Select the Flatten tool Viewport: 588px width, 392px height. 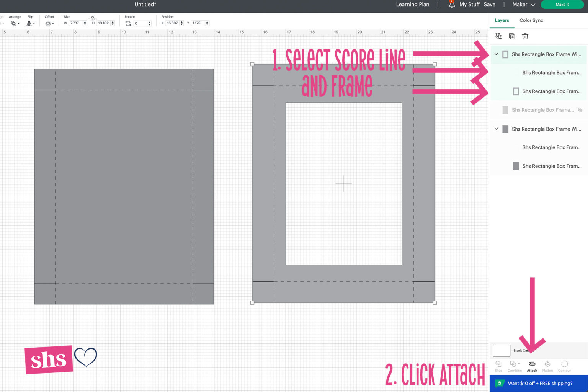coord(548,366)
